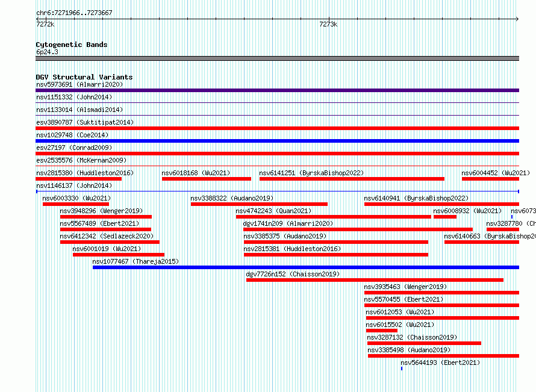Select nsv5567489 (Ebert2021) label
This screenshot has height=392, width=536.
point(99,223)
